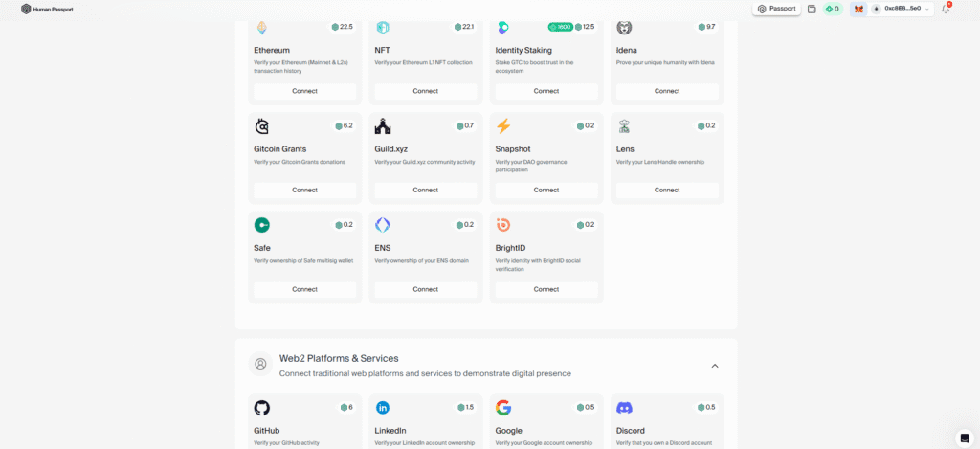Viewport: 980px width, 449px height.
Task: Connect the Safe stamp
Action: 305,289
